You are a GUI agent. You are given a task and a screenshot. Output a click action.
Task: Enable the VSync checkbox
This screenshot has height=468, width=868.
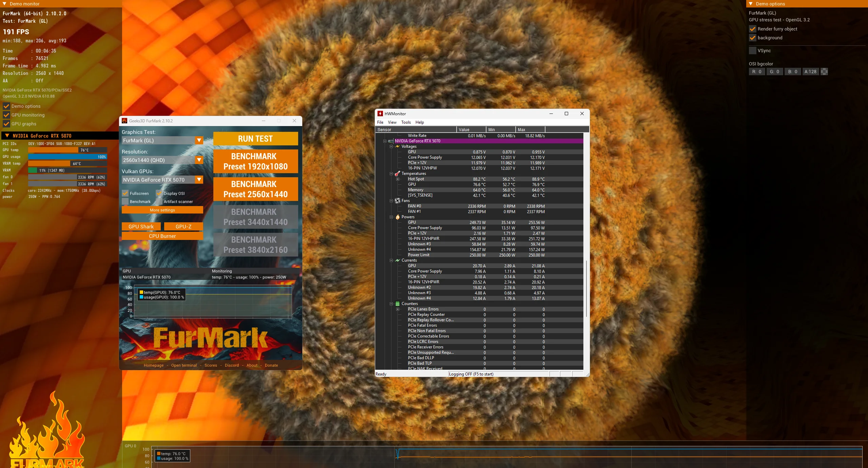pyautogui.click(x=753, y=50)
